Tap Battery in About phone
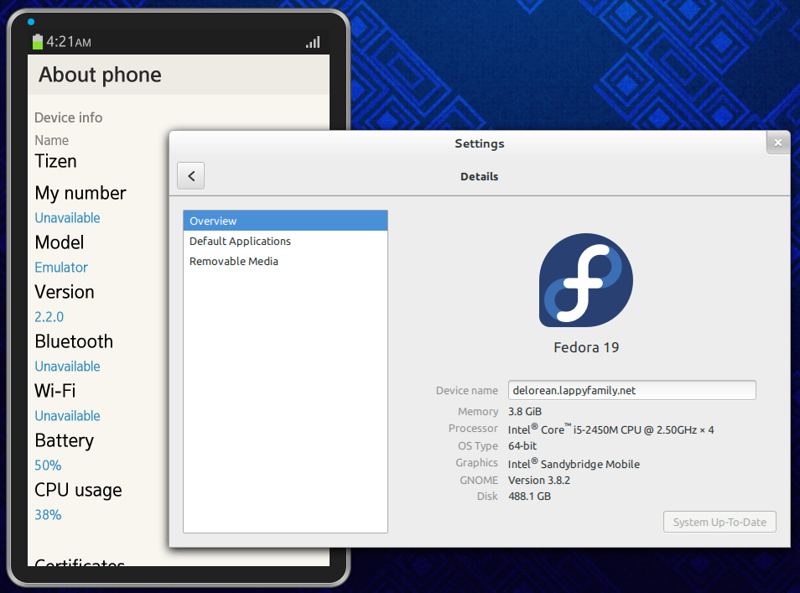Screen dimensions: 800x593 point(64,441)
